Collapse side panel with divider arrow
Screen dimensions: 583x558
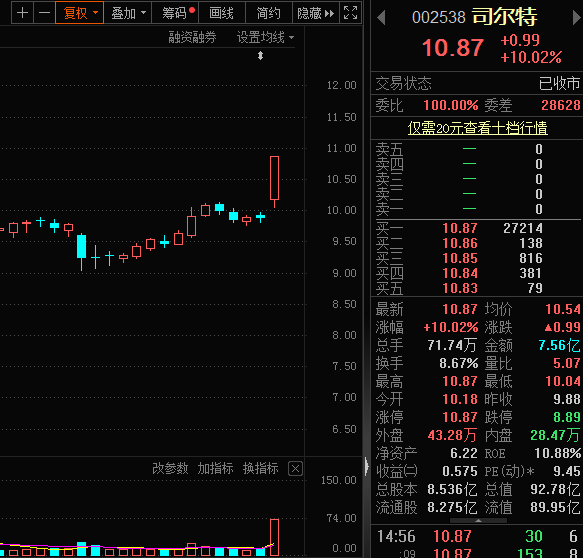(x=367, y=467)
